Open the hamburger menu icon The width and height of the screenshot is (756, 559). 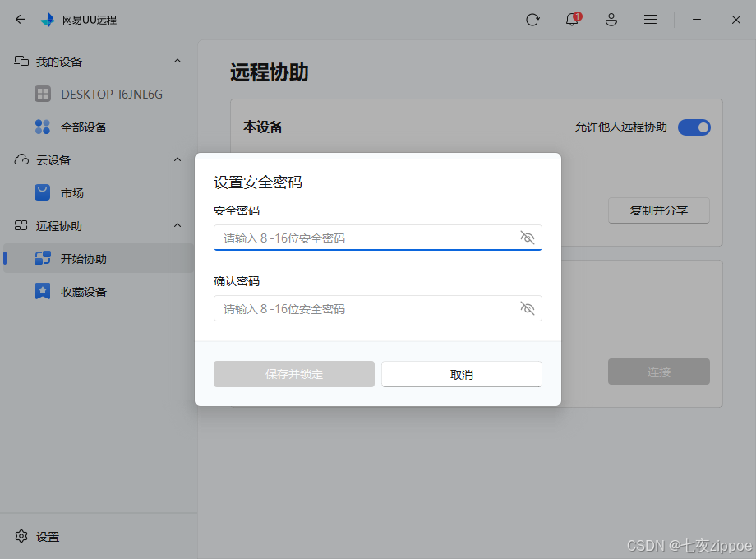pos(651,19)
